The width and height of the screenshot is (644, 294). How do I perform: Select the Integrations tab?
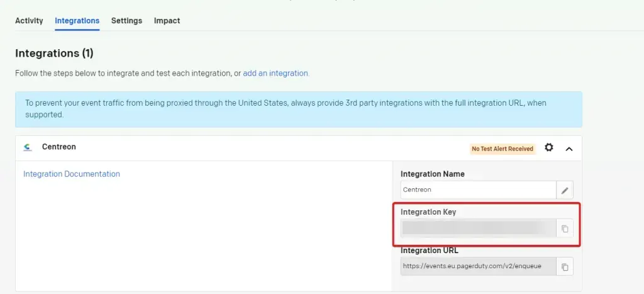point(77,21)
